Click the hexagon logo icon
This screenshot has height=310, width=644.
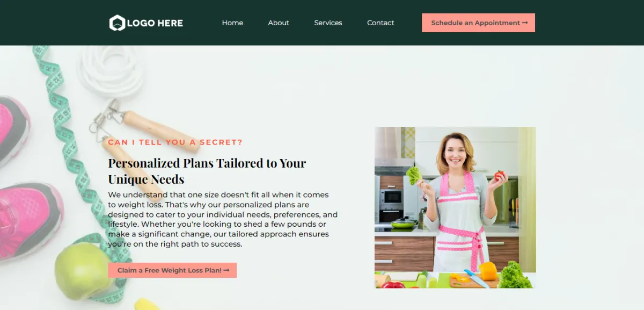(117, 23)
